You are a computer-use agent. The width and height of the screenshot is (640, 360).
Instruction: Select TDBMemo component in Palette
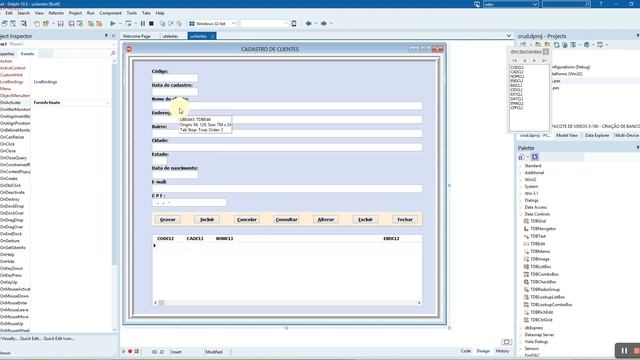537,251
